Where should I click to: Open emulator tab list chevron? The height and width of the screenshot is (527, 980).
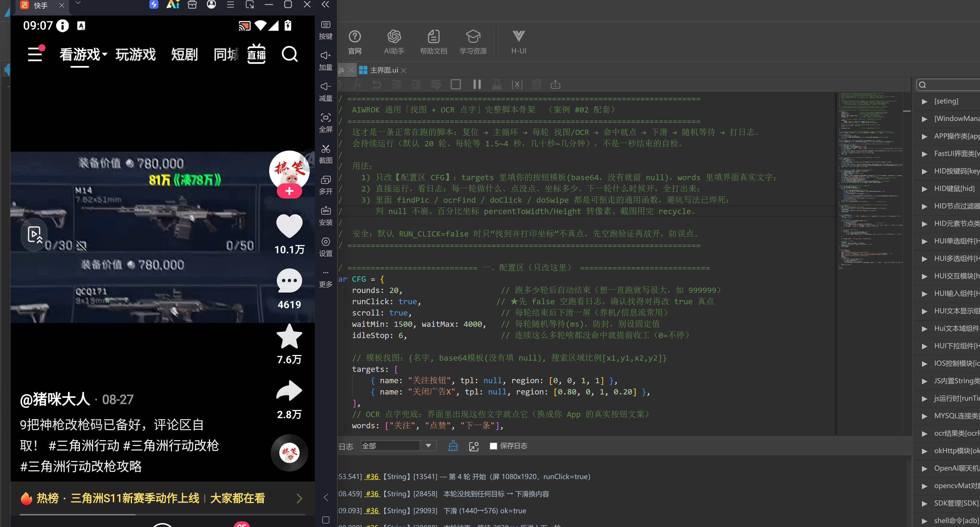point(78,3)
